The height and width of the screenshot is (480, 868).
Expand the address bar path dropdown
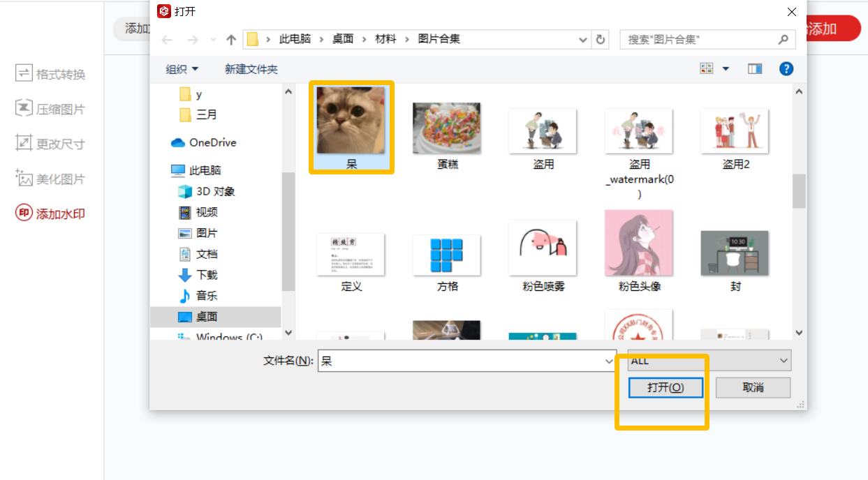583,40
